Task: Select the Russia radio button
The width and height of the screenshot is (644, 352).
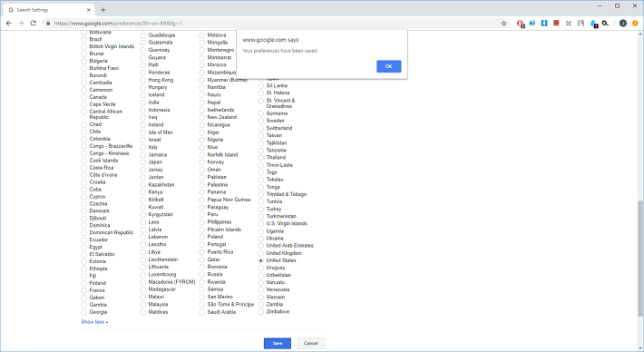Action: click(x=202, y=275)
